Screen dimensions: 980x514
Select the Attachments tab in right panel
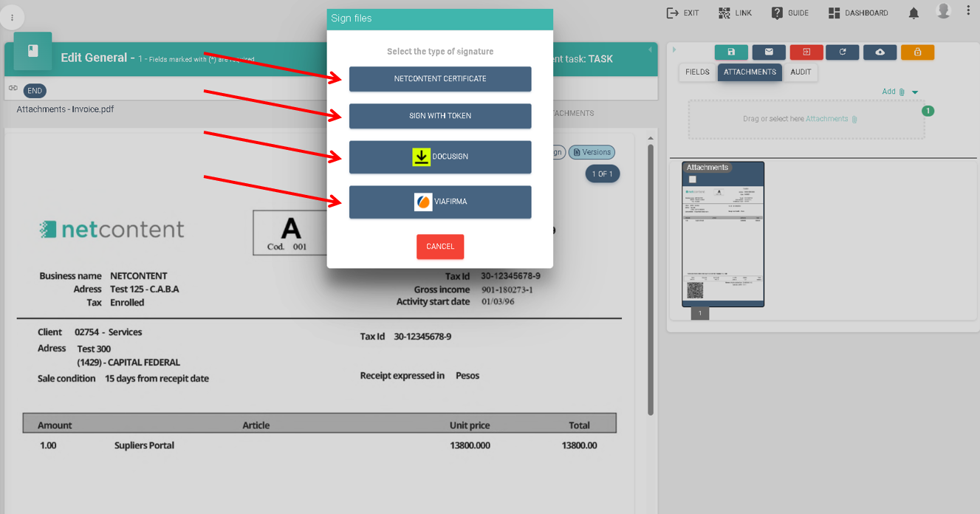(x=750, y=72)
